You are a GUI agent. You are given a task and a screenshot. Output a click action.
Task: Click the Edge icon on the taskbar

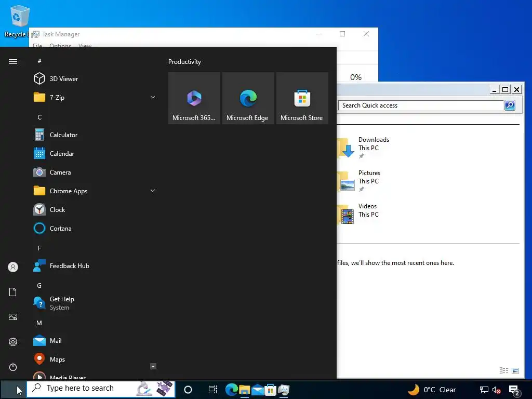coord(231,390)
